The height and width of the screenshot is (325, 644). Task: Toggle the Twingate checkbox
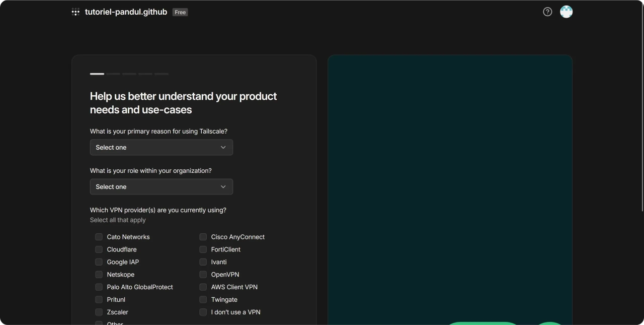[203, 300]
